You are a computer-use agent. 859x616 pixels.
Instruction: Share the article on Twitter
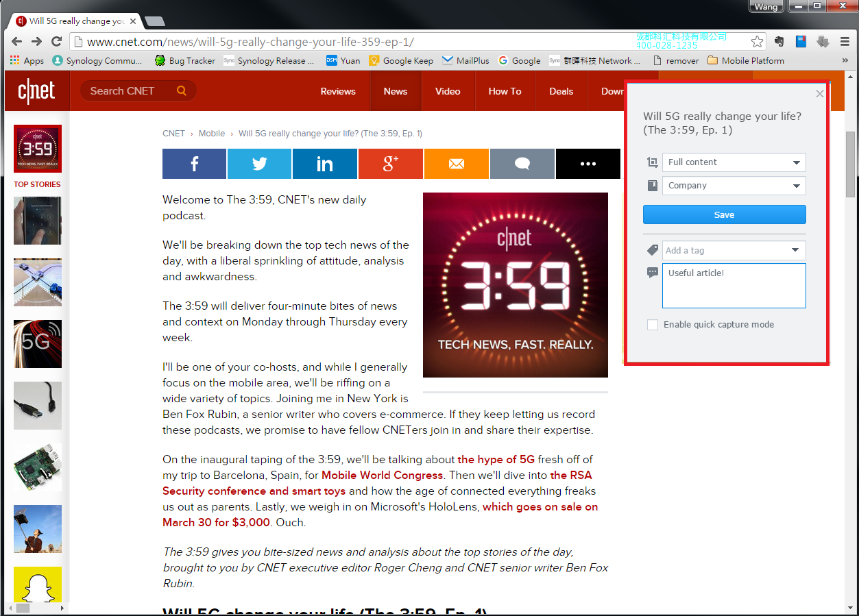(259, 164)
